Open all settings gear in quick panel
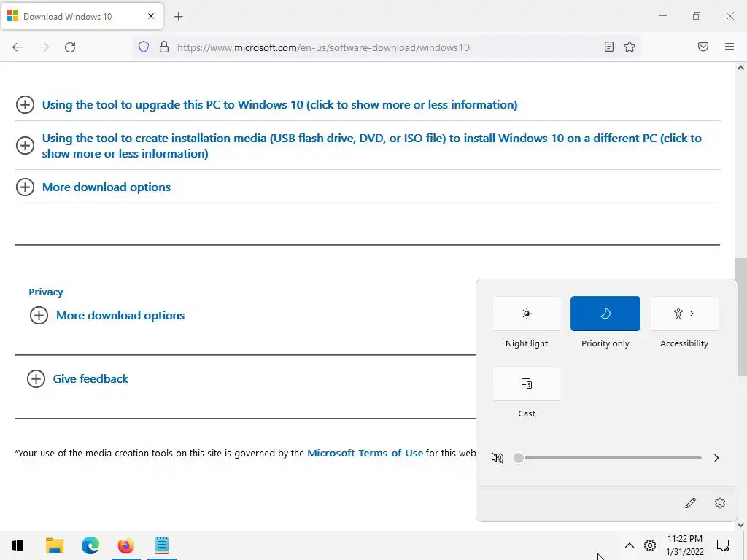This screenshot has height=560, width=747. point(720,503)
